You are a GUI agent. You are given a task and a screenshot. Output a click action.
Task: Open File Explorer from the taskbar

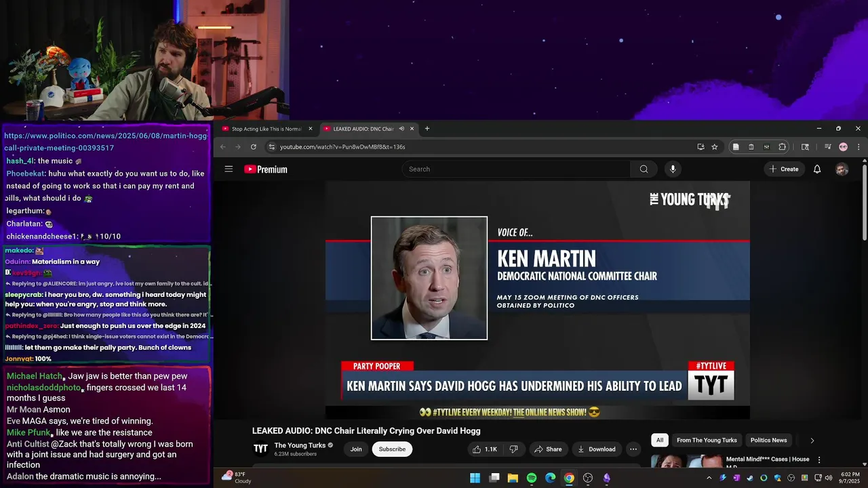pos(513,478)
